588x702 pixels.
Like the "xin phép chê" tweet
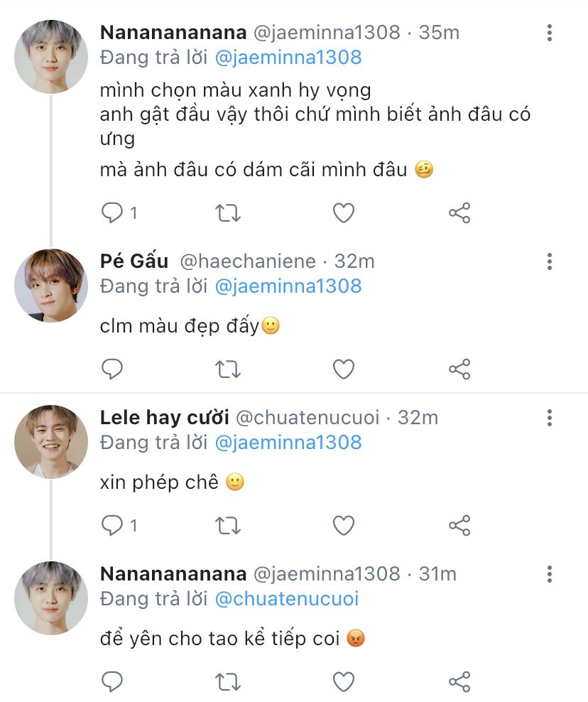click(x=344, y=525)
